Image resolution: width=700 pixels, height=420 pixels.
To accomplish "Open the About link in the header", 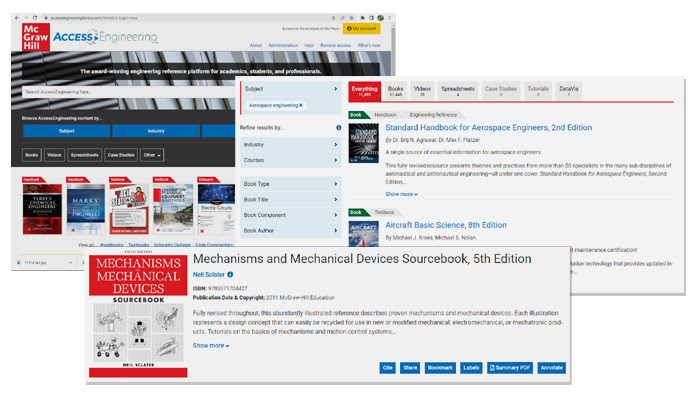I will [256, 46].
